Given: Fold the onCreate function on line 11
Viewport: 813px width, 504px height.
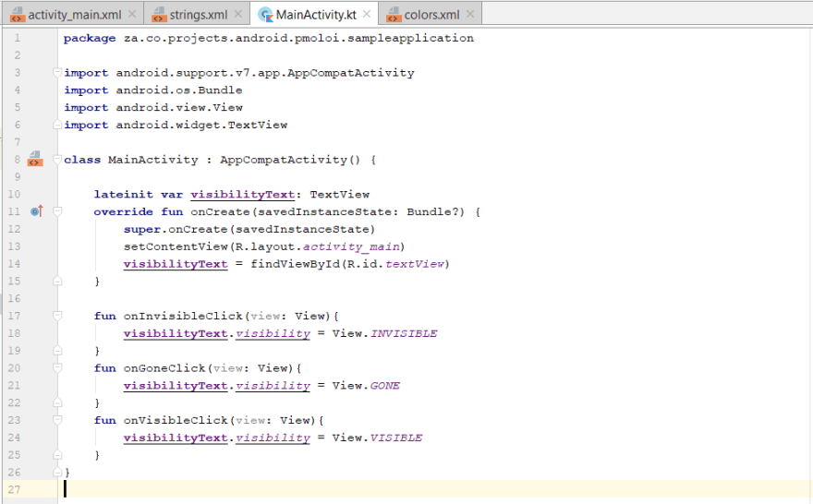Looking at the screenshot, I should click(x=57, y=211).
